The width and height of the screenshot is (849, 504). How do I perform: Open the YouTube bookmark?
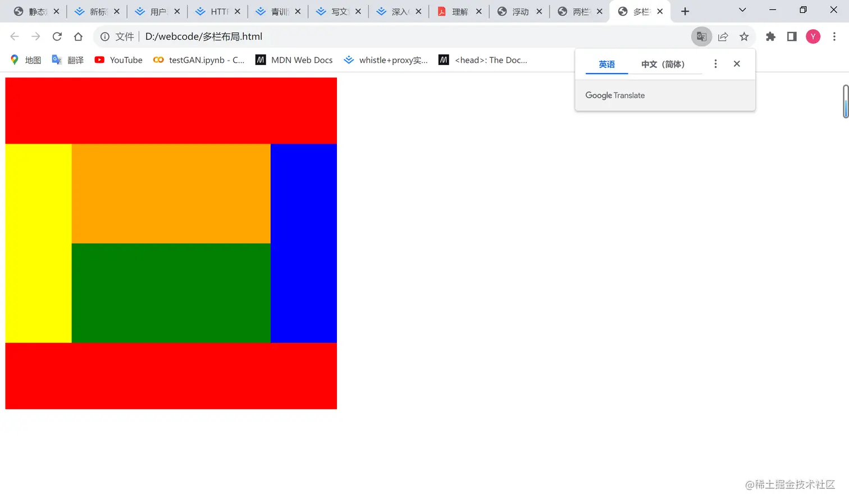pyautogui.click(x=118, y=60)
